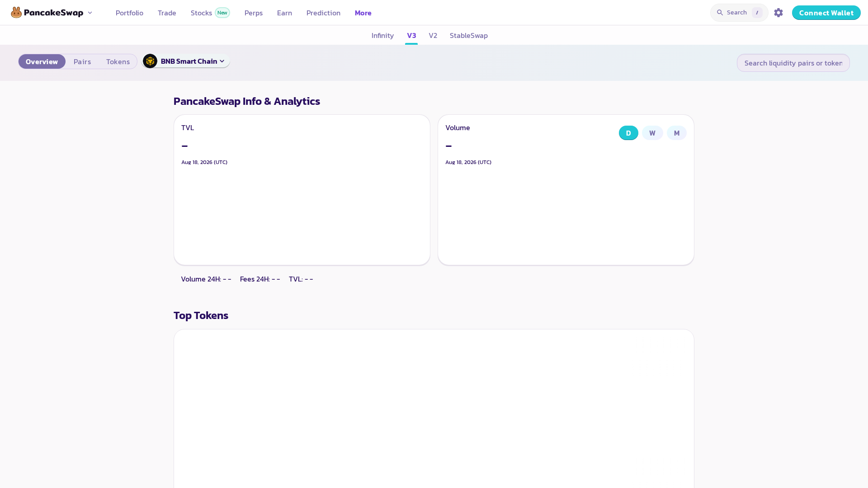Click the Volume 24H stat
This screenshot has height=488, width=868.
pyautogui.click(x=206, y=279)
